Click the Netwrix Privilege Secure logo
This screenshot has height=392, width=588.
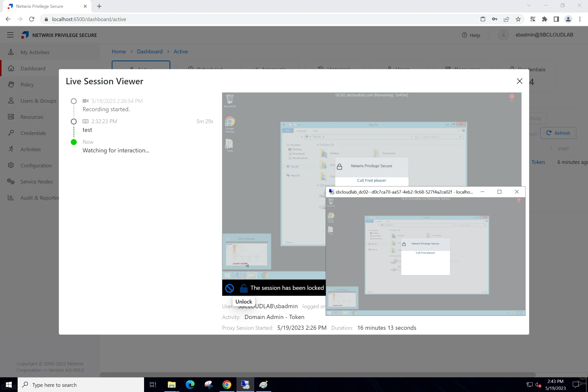coord(59,35)
